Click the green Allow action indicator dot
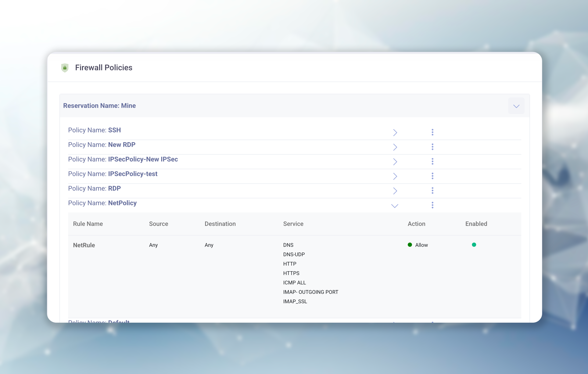The height and width of the screenshot is (374, 588). [x=410, y=245]
